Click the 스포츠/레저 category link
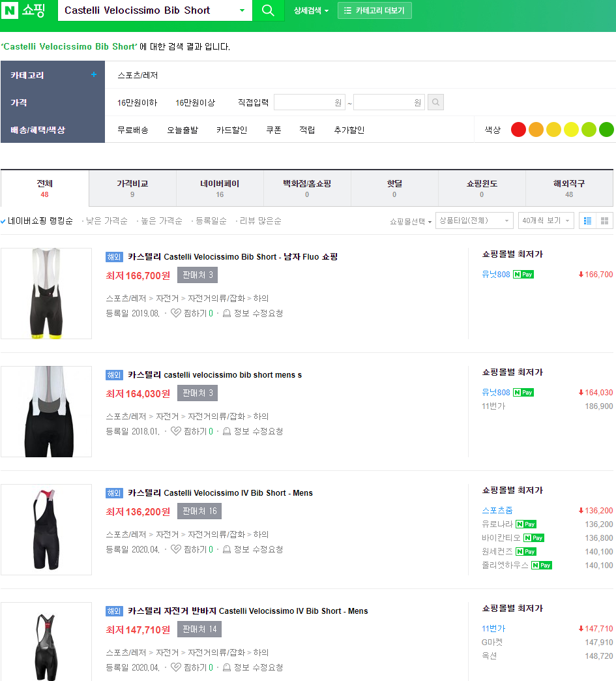This screenshot has height=681, width=616. tap(138, 75)
